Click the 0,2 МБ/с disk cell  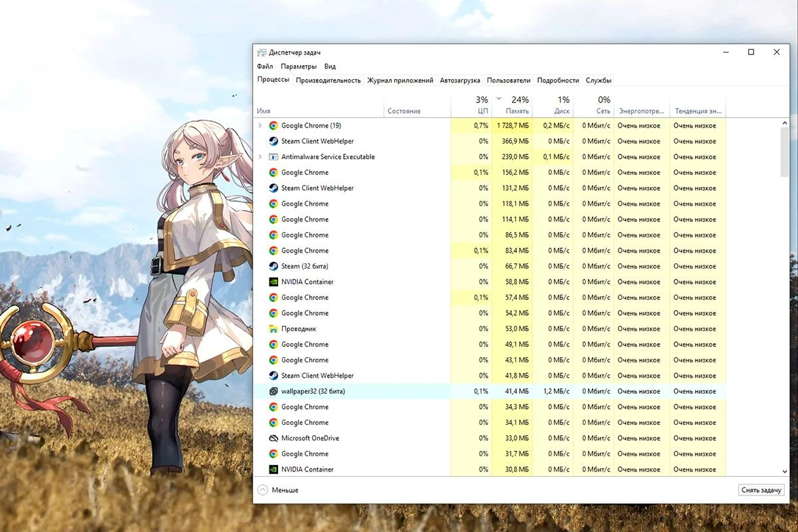pos(553,126)
